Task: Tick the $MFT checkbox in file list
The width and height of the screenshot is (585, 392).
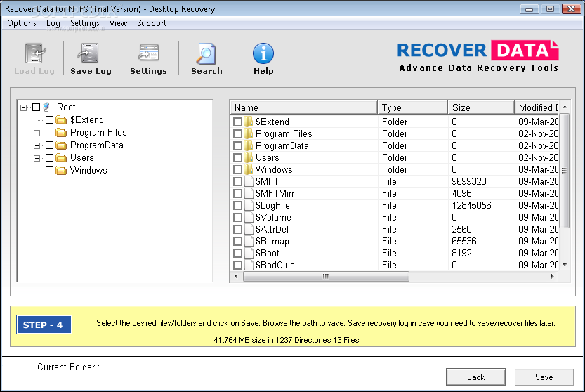Action: (237, 182)
